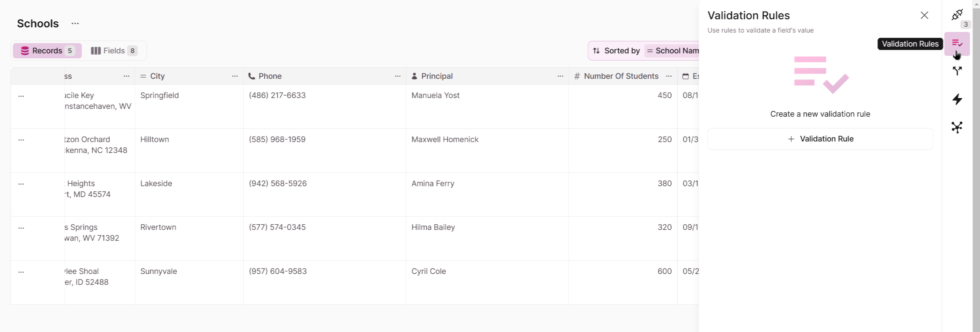Viewport: 980px width, 332px height.
Task: Select principal cell Hilma Bailey
Action: [487, 238]
